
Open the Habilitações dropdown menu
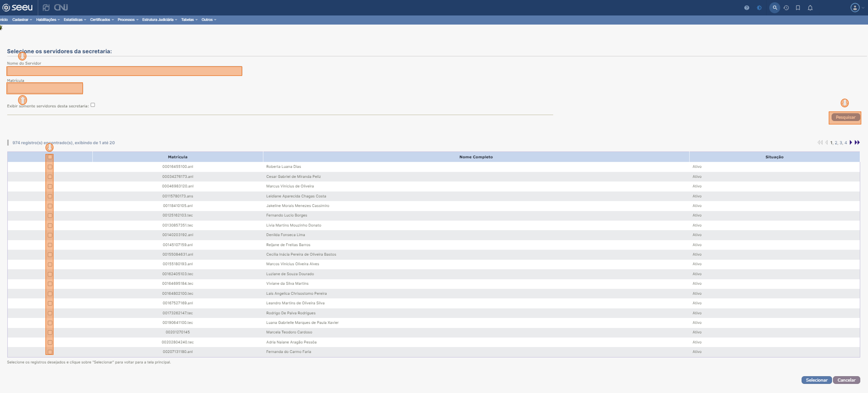(x=48, y=19)
